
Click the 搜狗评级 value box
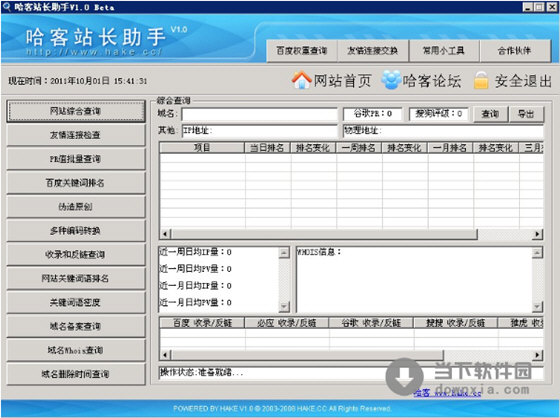click(439, 114)
